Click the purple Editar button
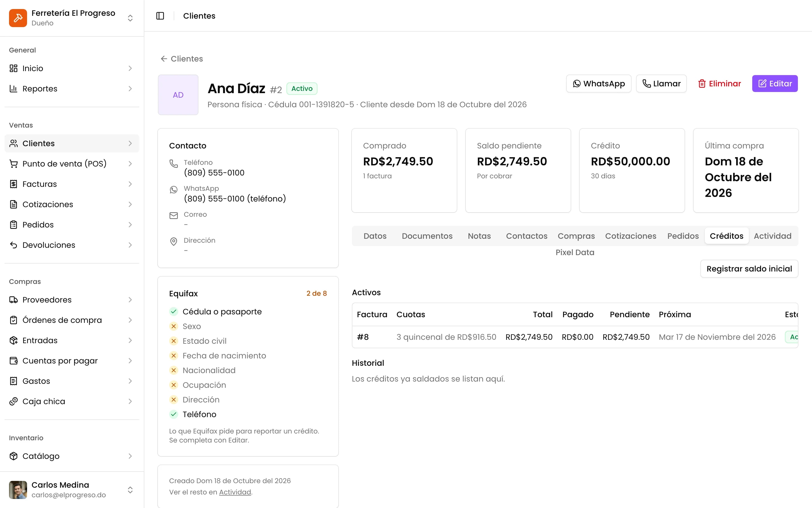 775,84
